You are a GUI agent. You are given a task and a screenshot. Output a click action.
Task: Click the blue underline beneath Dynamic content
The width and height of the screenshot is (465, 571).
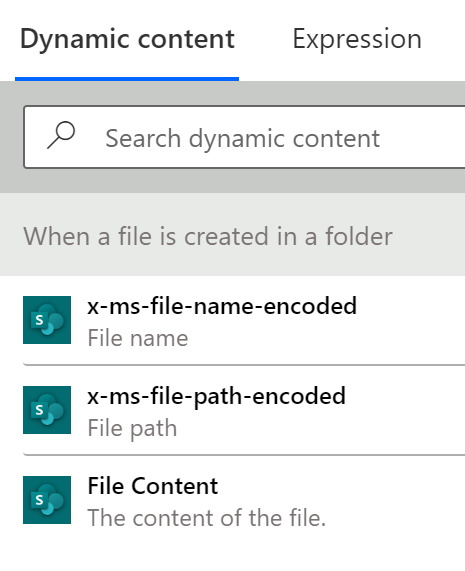(x=127, y=79)
